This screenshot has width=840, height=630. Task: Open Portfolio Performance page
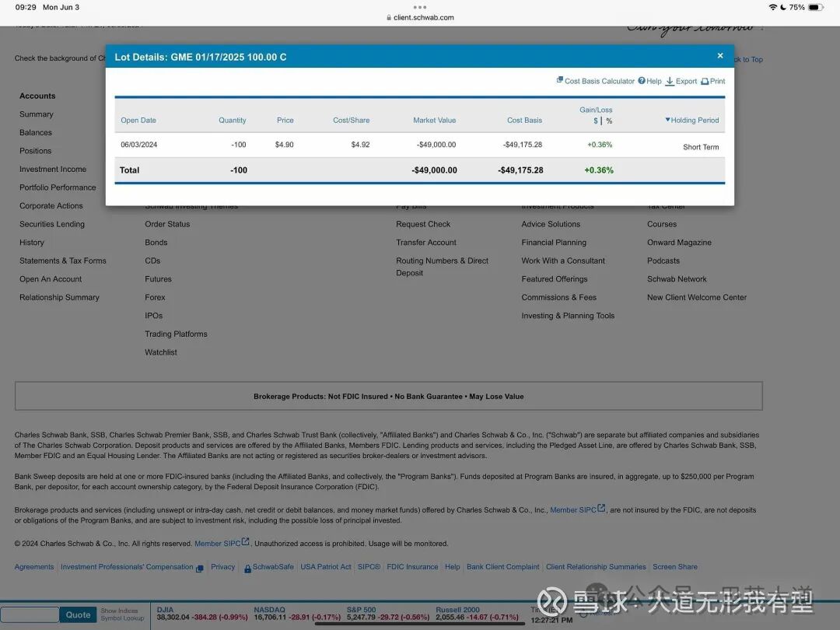[58, 187]
